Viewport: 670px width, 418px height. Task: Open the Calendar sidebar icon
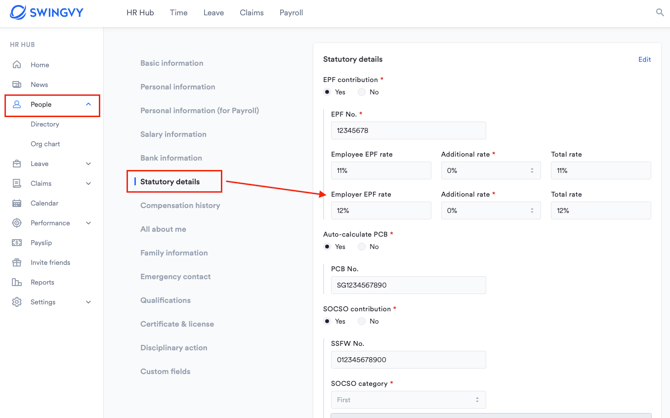[17, 203]
